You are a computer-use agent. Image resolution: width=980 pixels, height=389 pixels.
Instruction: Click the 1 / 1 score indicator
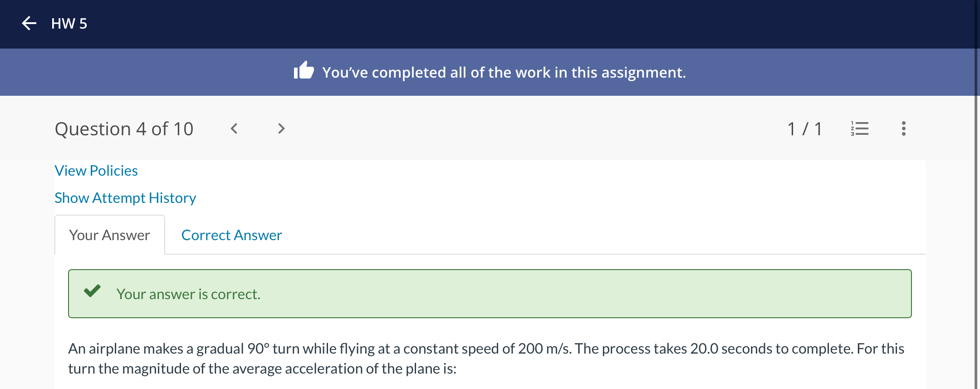click(x=804, y=129)
